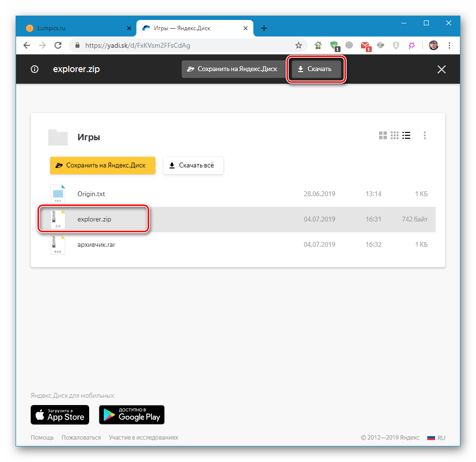476x462 pixels.
Task: Switch to small tiles view
Action: 395,135
